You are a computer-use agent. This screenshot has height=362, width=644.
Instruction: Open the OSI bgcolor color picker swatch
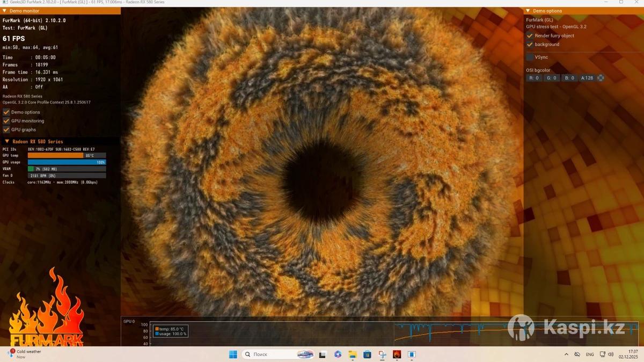(x=601, y=78)
